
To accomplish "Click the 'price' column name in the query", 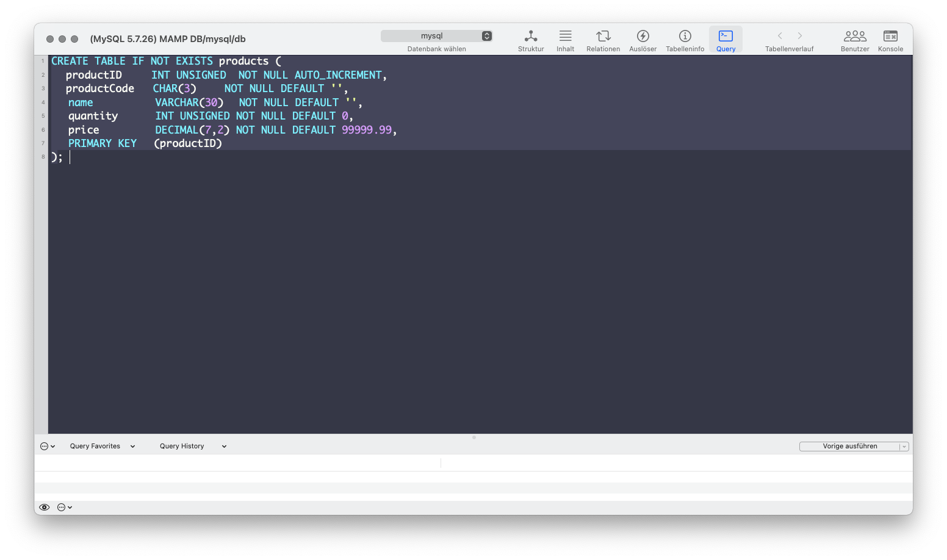I will click(x=84, y=130).
